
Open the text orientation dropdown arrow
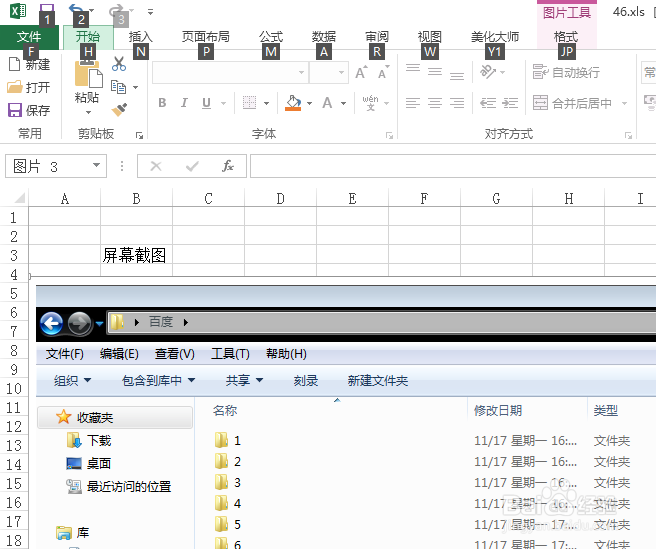pyautogui.click(x=502, y=73)
